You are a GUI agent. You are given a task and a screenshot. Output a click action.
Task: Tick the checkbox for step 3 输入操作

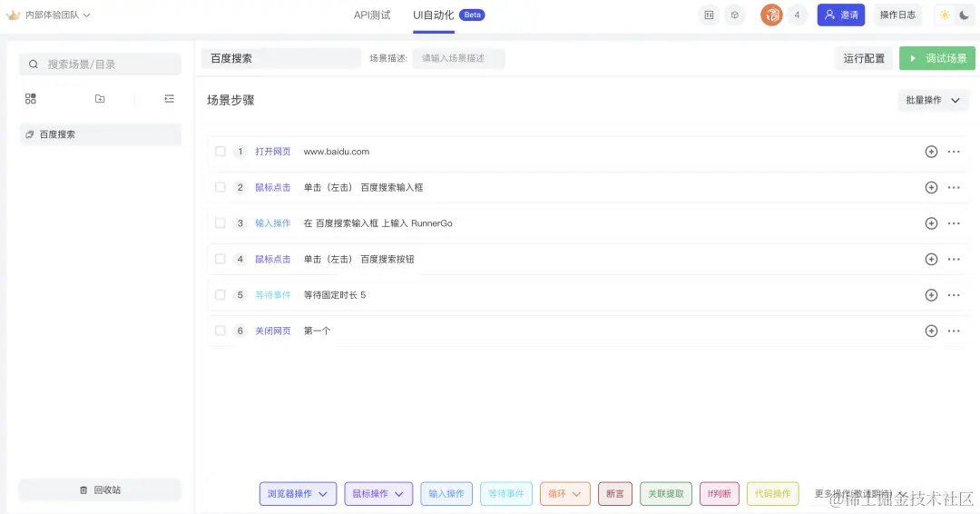pyautogui.click(x=220, y=223)
